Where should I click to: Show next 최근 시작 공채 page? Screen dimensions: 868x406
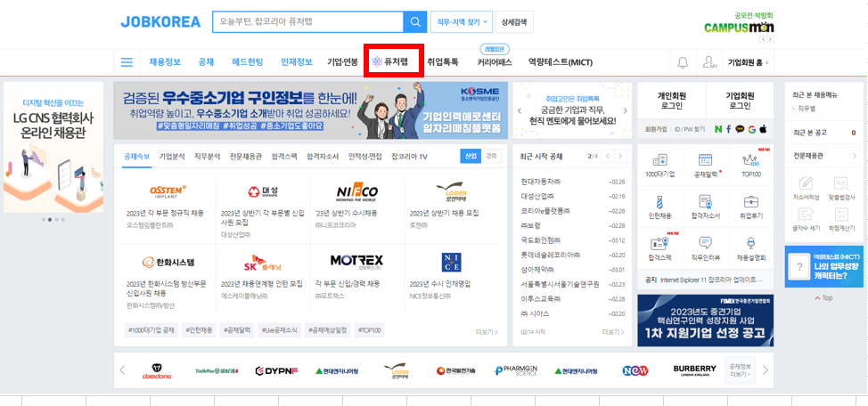621,156
